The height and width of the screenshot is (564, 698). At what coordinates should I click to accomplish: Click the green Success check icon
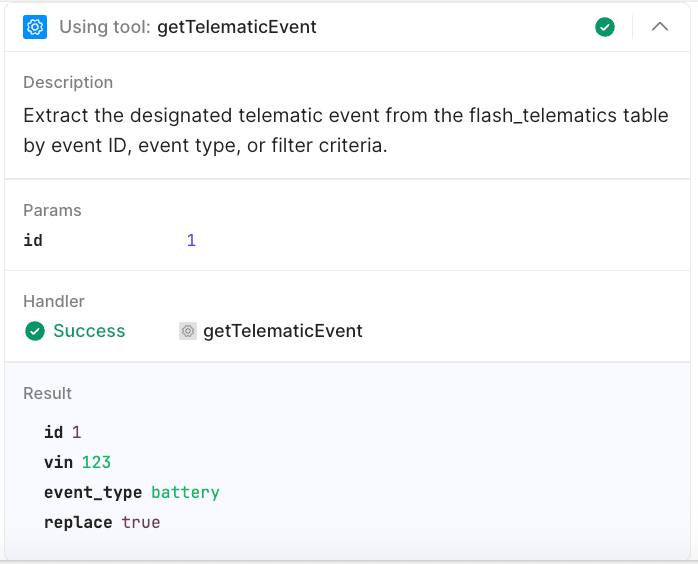tap(35, 331)
